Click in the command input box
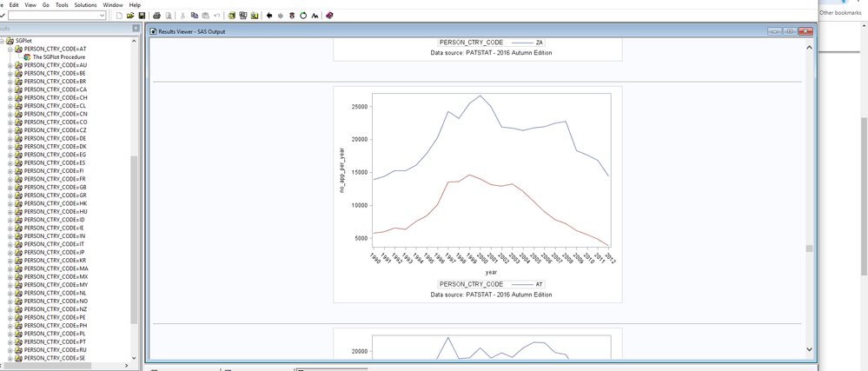Viewport: 868px width, 371px height. click(x=52, y=16)
